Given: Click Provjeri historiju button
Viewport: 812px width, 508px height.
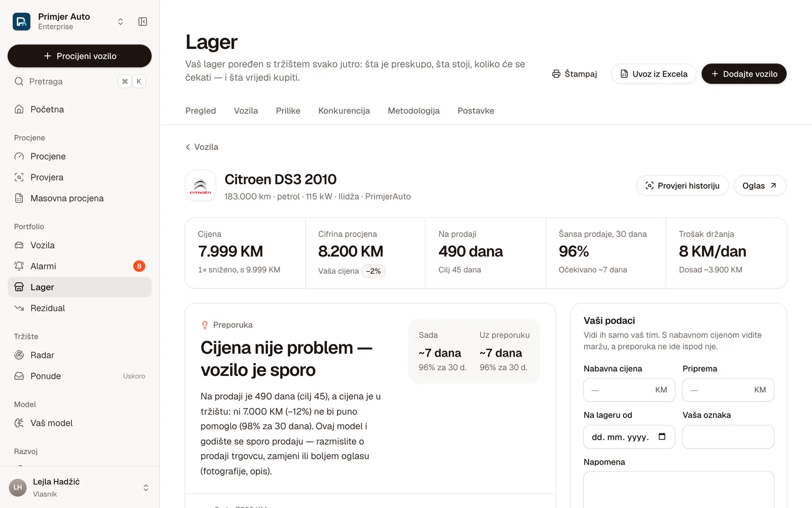Looking at the screenshot, I should 683,186.
